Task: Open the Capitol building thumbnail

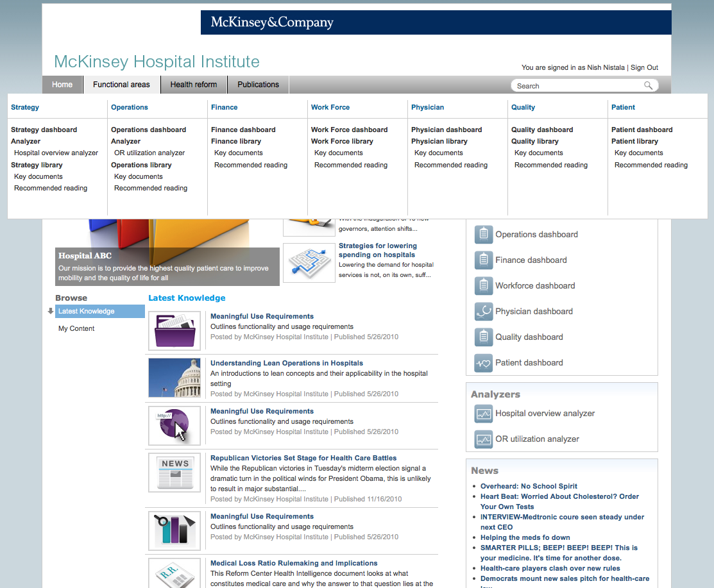Action: pyautogui.click(x=174, y=378)
